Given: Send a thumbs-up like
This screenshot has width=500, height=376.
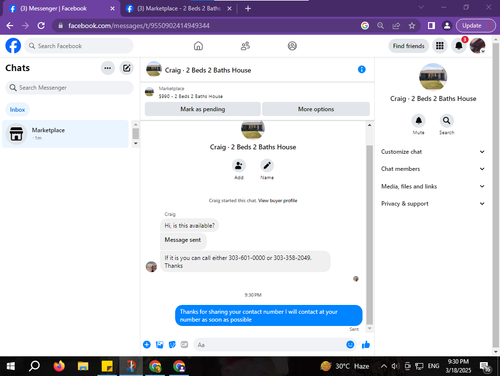Looking at the screenshot, I should [x=366, y=345].
